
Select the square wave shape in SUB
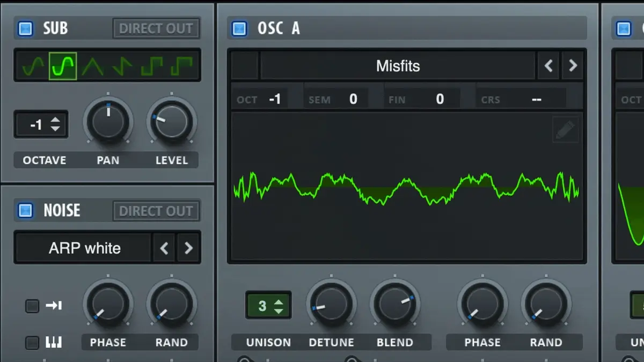[x=152, y=66]
